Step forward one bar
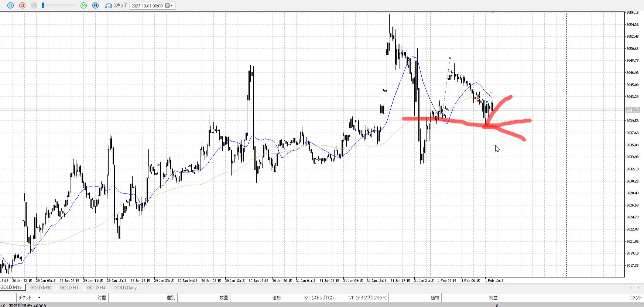The image size is (644, 307). (95, 6)
